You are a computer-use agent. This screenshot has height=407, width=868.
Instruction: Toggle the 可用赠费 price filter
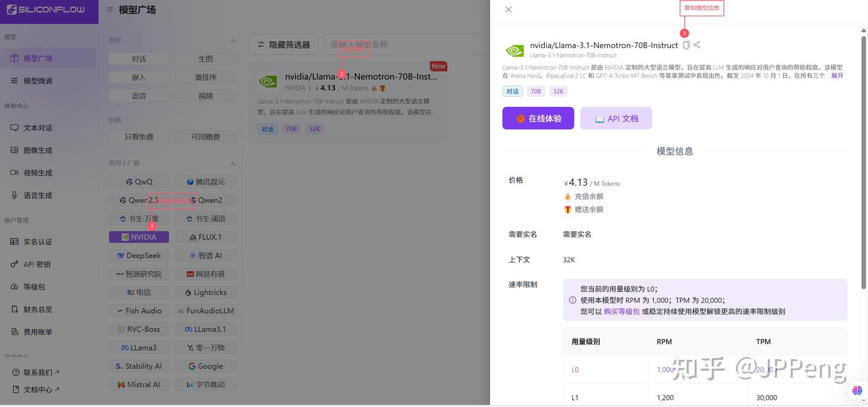206,137
